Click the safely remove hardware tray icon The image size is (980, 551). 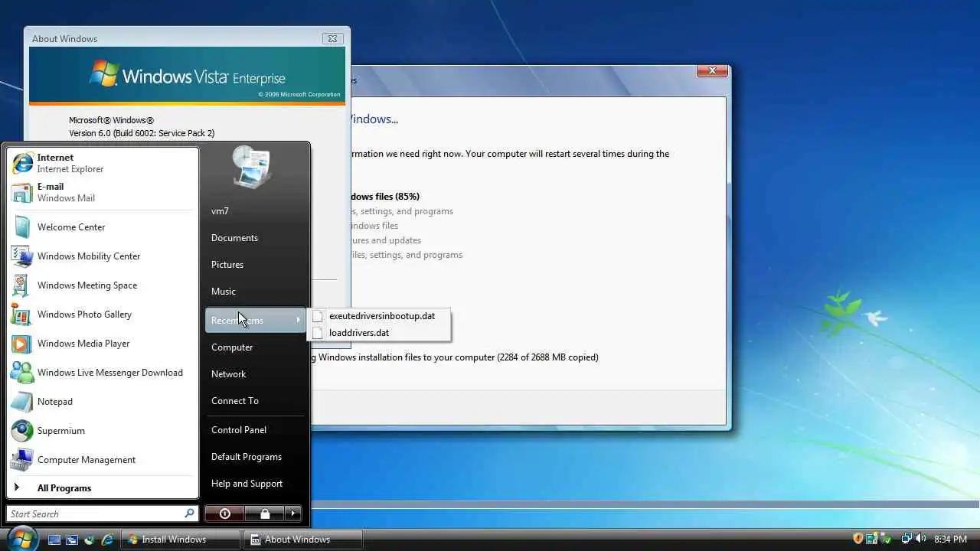[887, 539]
